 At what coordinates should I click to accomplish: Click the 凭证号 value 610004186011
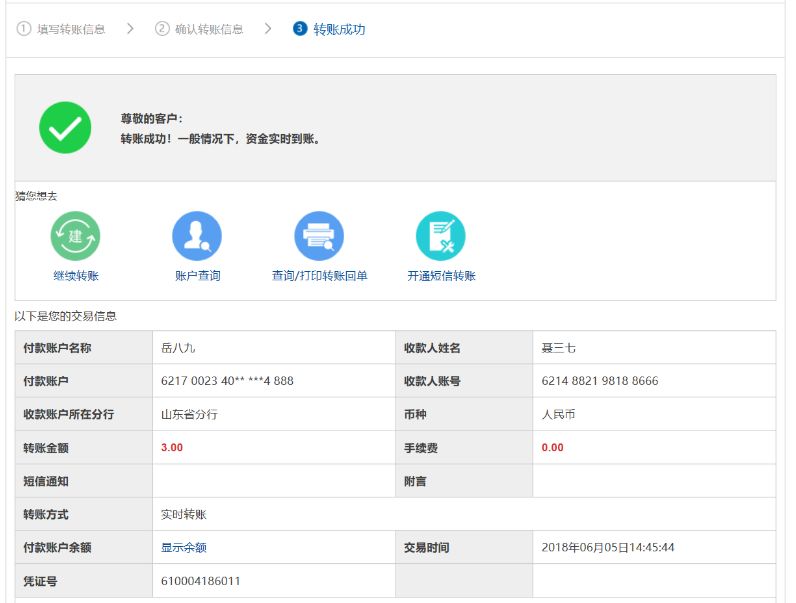pos(200,581)
